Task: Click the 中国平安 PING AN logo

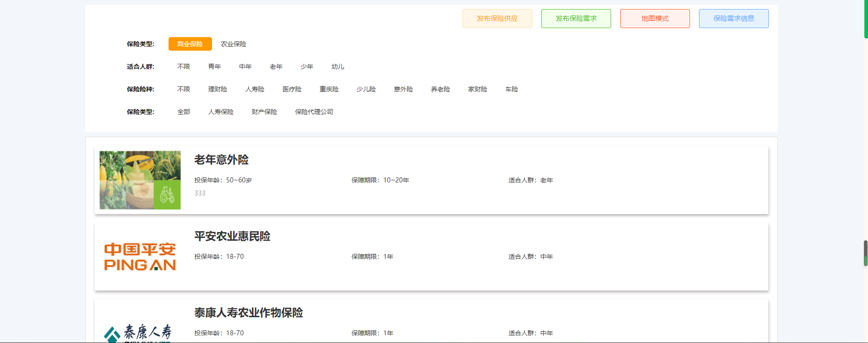Action: (140, 257)
